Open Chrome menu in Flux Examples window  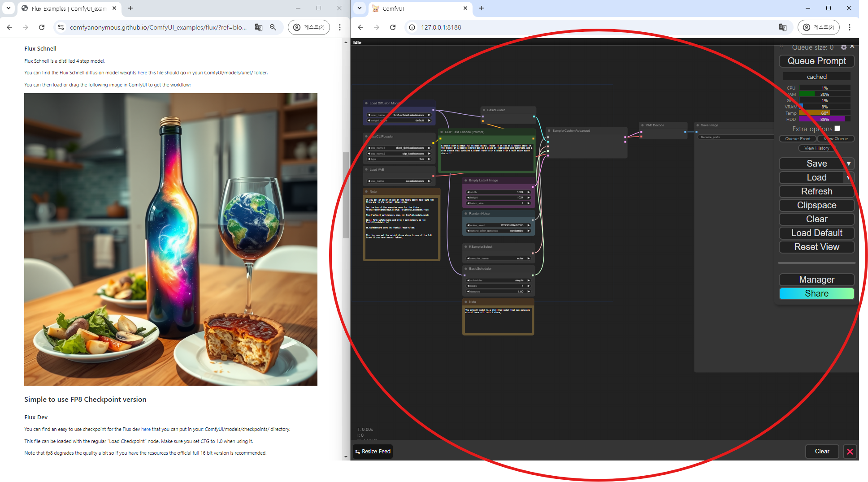[340, 27]
